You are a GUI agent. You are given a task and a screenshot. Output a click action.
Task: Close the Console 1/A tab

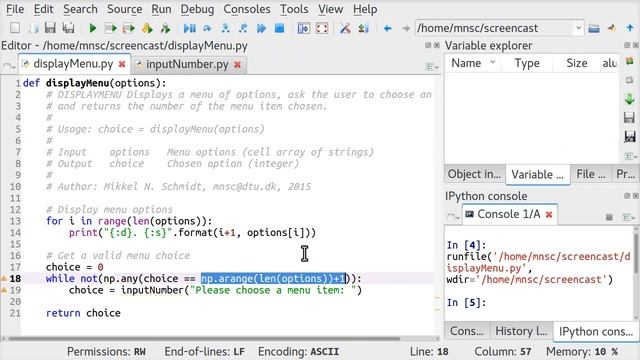[549, 214]
